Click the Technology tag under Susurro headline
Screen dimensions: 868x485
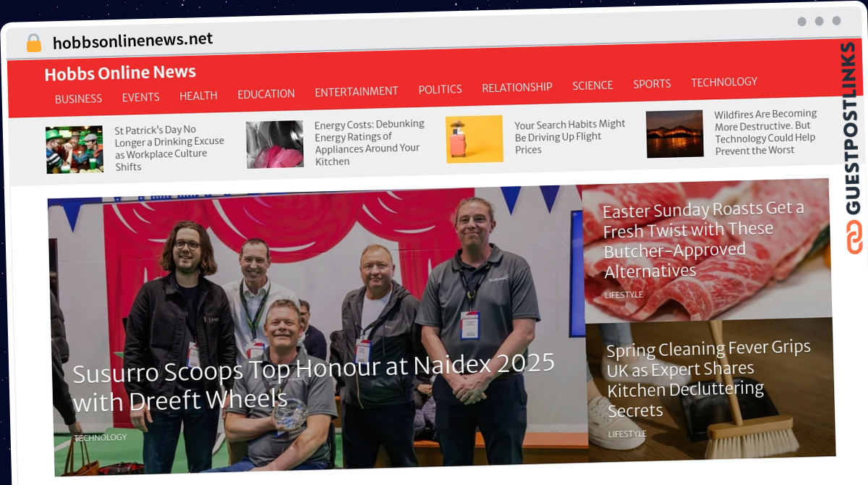tap(100, 437)
